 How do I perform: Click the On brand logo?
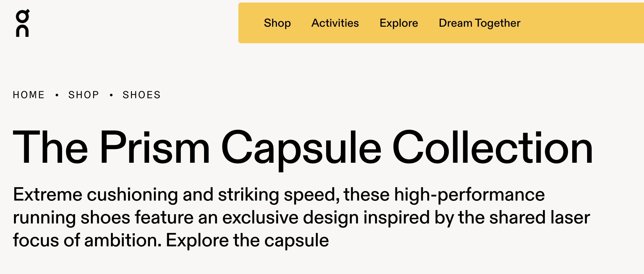click(x=23, y=23)
